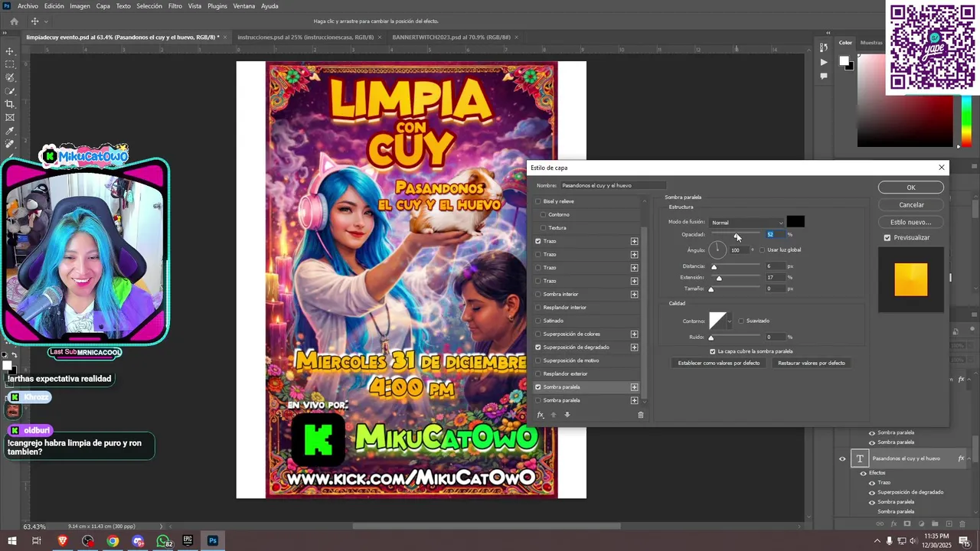Uncheck La capa cubre la sombra paralela

(x=712, y=351)
